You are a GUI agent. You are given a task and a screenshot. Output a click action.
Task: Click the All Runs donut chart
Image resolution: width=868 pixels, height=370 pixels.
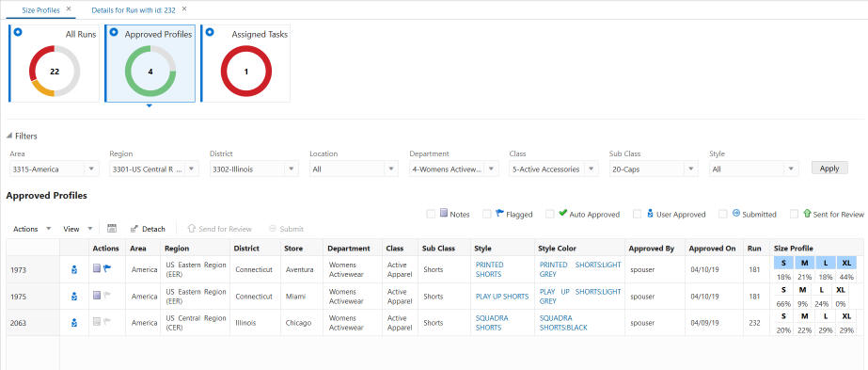click(x=55, y=71)
